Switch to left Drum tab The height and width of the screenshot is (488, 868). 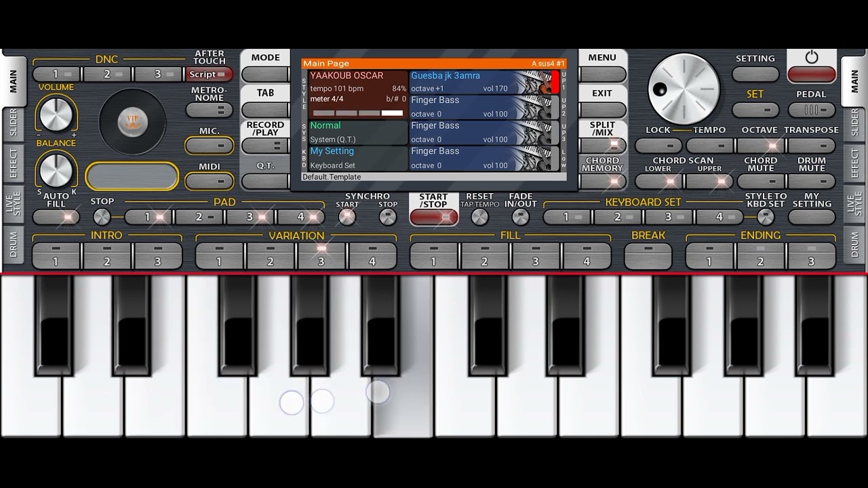point(12,245)
